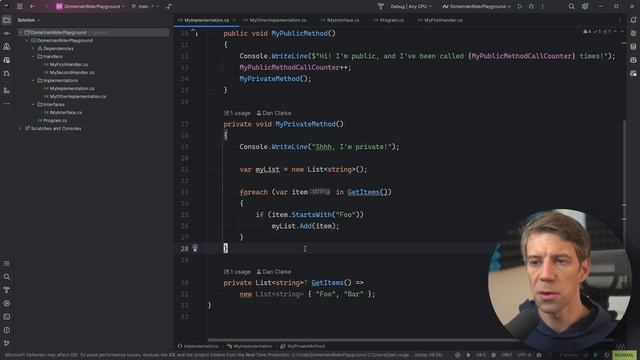
Task: Click the MyImplementation breadcrumb
Action: point(249,346)
